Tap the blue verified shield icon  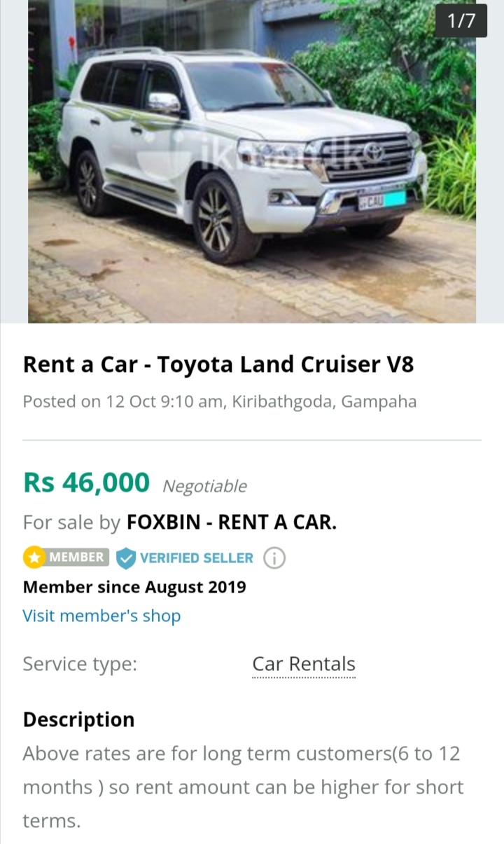[x=126, y=558]
